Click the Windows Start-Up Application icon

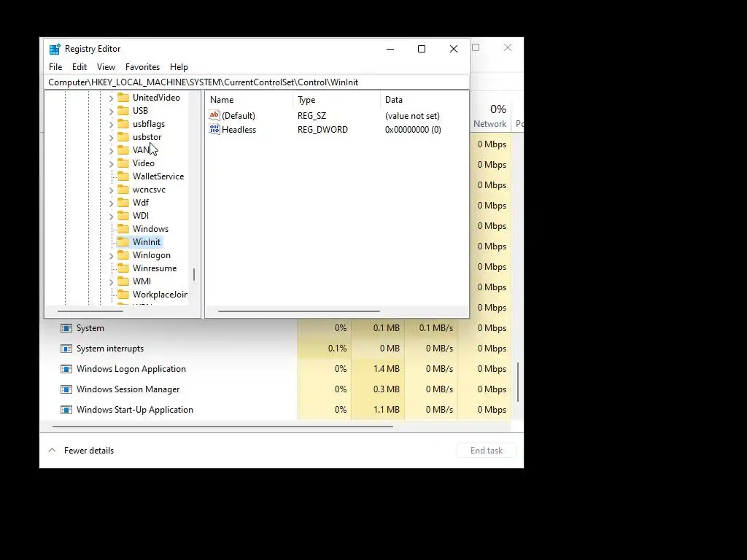point(66,410)
